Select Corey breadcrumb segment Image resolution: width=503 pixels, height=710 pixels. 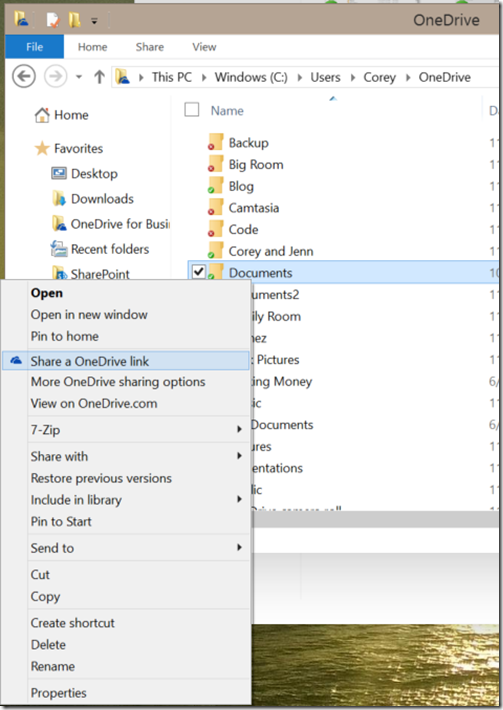point(379,77)
